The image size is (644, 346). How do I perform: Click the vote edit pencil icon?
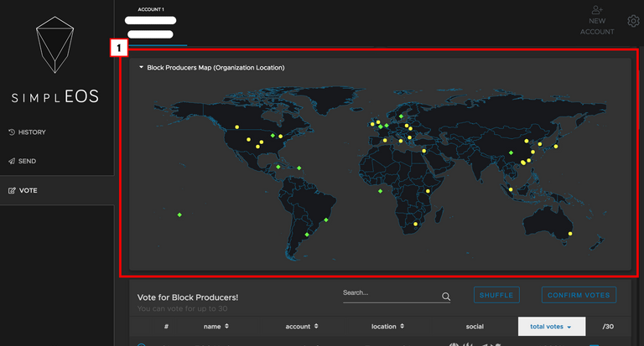click(12, 190)
